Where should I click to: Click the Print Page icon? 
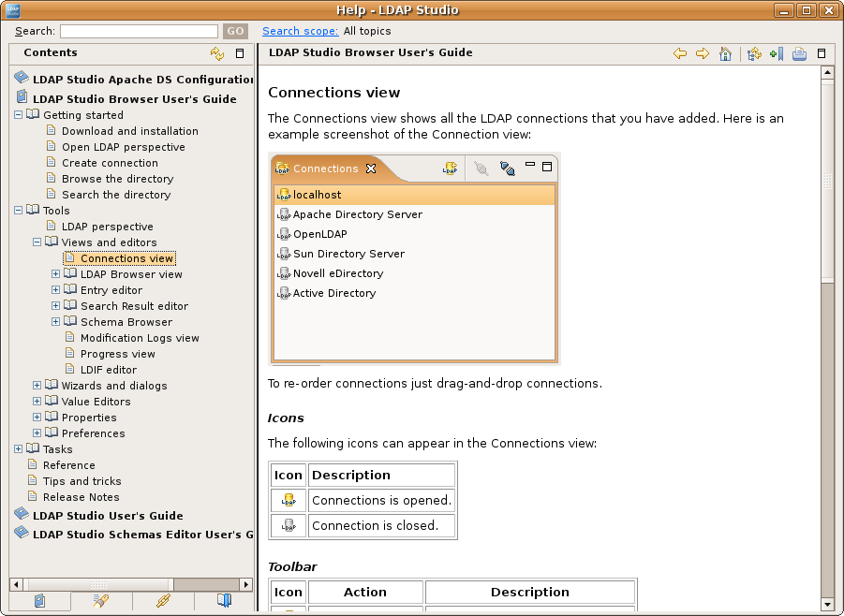tap(799, 54)
